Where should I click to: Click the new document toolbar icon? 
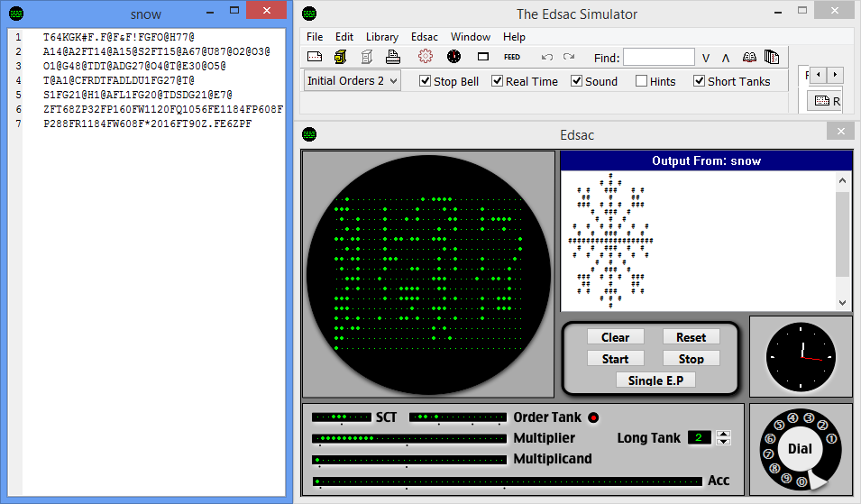(x=315, y=57)
